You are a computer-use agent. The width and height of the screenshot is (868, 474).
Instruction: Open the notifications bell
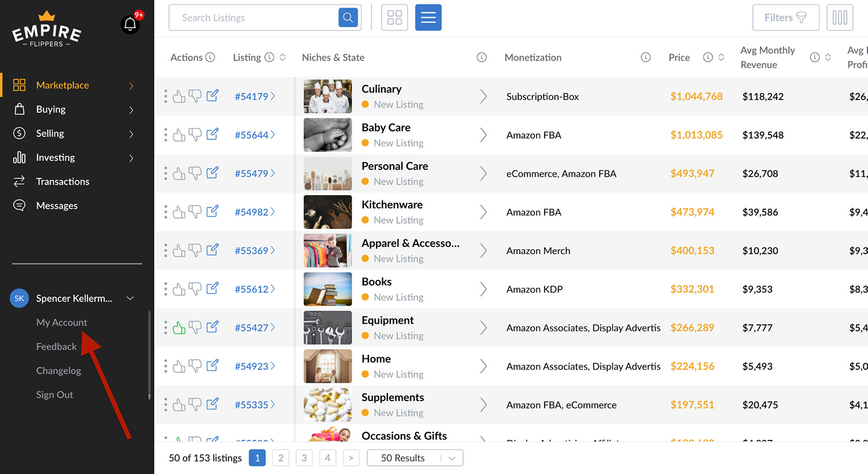131,24
